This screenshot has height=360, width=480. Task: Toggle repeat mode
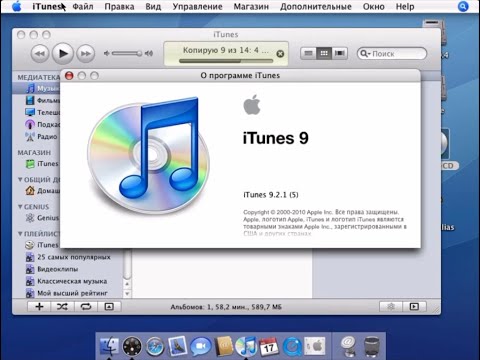coord(86,307)
